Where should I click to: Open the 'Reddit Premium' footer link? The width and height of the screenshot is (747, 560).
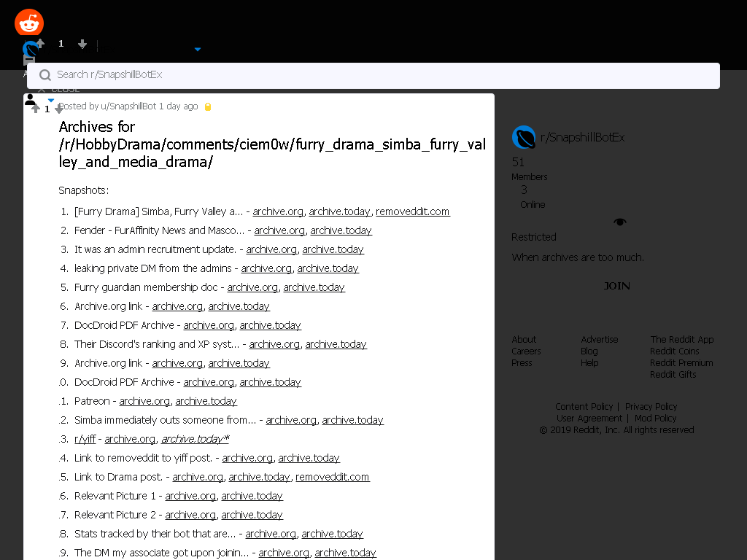pos(681,363)
